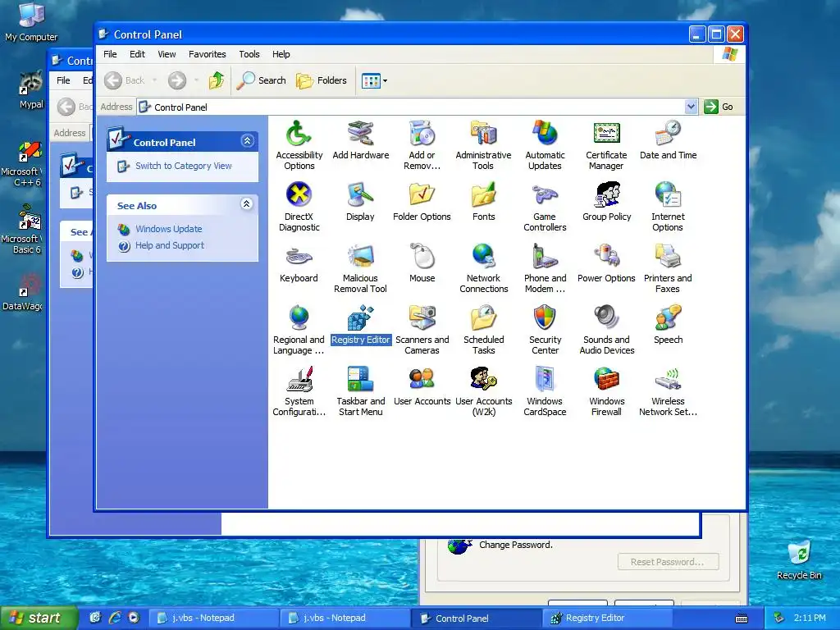The image size is (840, 630).
Task: Open Sounds and Audio Devices
Action: point(606,330)
